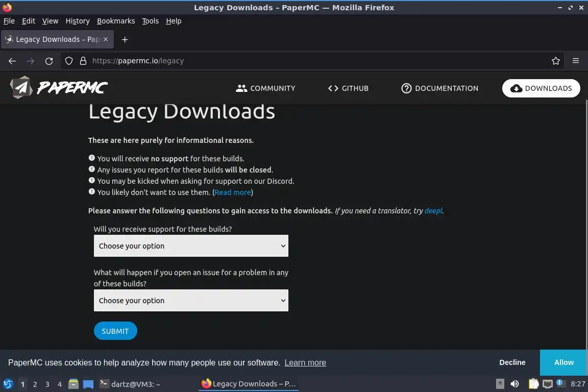
Task: Open the View menu
Action: point(50,21)
